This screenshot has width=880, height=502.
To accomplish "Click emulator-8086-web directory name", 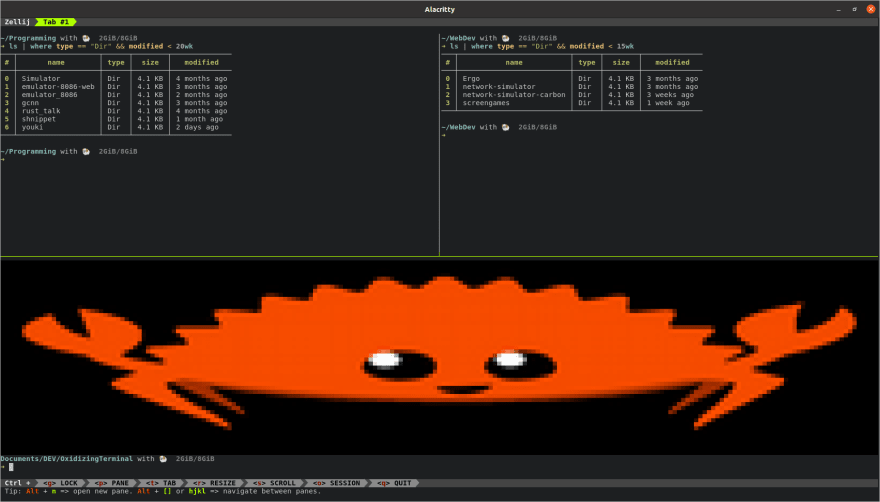I will tap(58, 87).
